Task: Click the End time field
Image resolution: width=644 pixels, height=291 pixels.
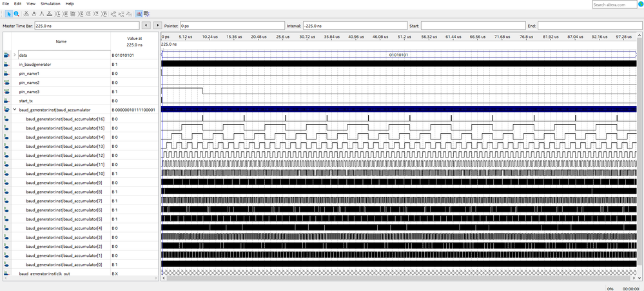Action: (590, 25)
